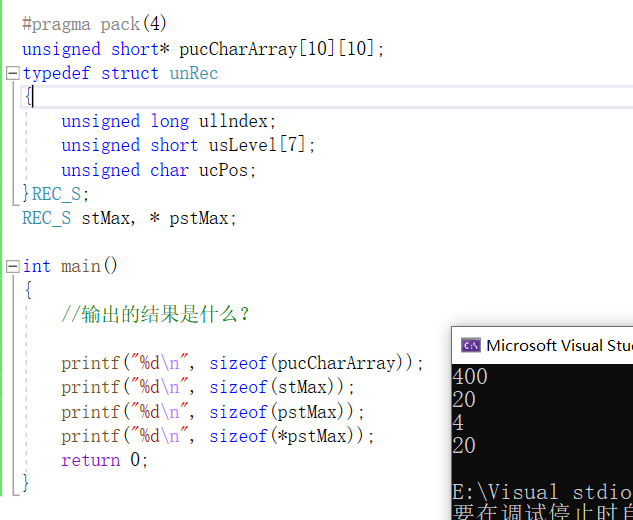633x520 pixels.
Task: Click the Chinese comment line
Action: 155,315
